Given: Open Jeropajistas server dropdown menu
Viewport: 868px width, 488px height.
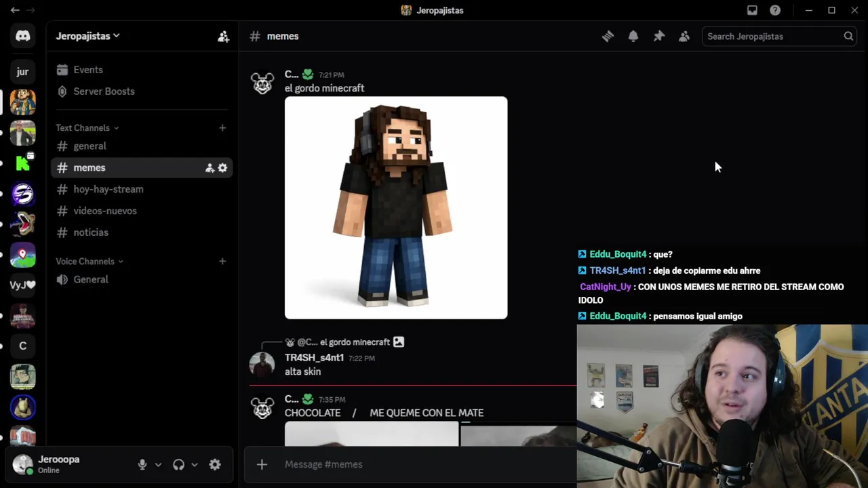Looking at the screenshot, I should tap(87, 36).
